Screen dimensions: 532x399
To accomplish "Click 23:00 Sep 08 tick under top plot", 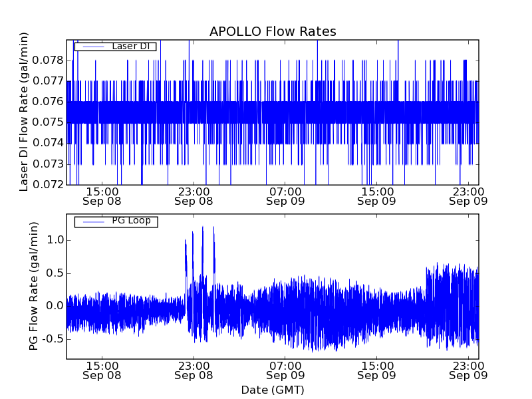I will point(194,196).
